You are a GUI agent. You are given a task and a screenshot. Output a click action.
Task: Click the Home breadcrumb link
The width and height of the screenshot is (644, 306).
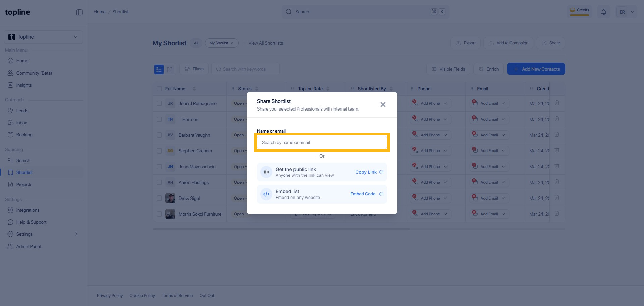100,12
